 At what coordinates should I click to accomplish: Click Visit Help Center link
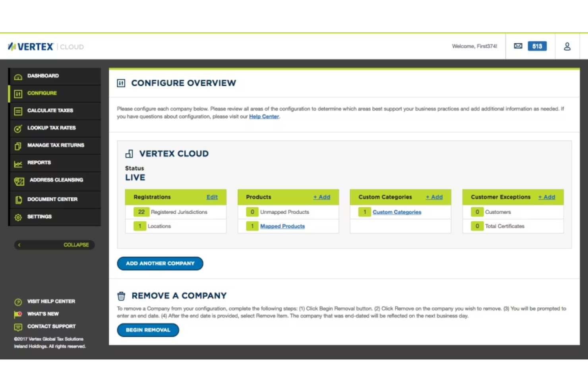51,301
